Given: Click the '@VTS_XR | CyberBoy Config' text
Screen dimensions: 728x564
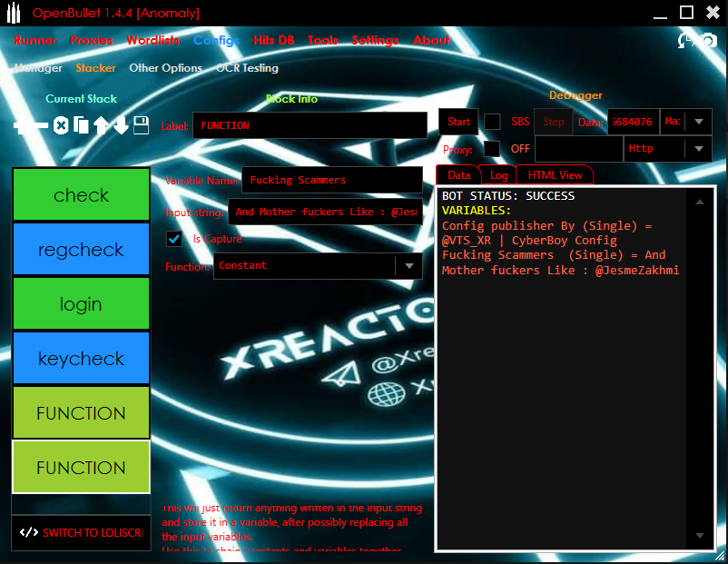Looking at the screenshot, I should pyautogui.click(x=529, y=240).
